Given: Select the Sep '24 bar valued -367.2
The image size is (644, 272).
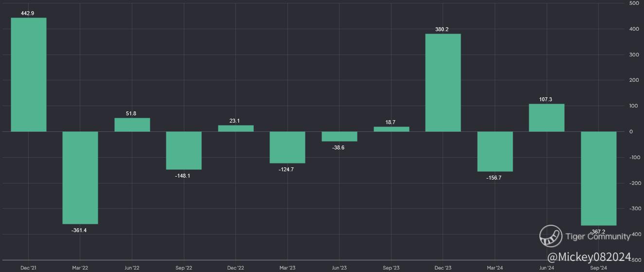Looking at the screenshot, I should pyautogui.click(x=599, y=179).
